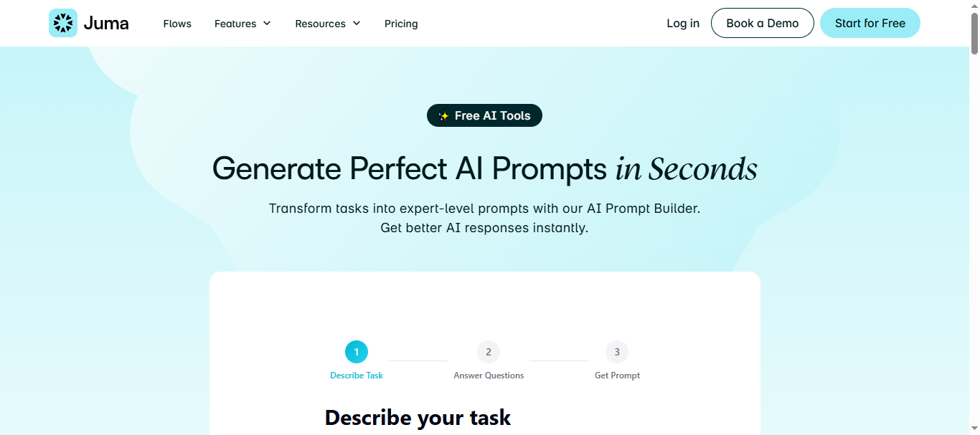Expand the Features dropdown chevron
This screenshot has width=980, height=435.
267,24
